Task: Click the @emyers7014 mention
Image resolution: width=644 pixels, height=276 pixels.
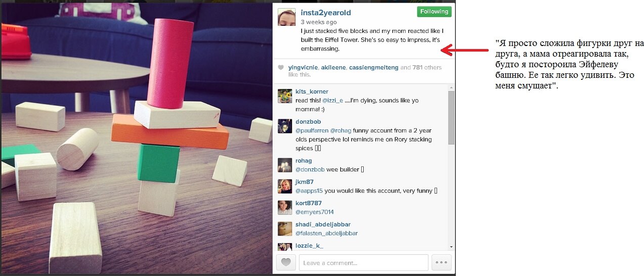Action: (315, 212)
